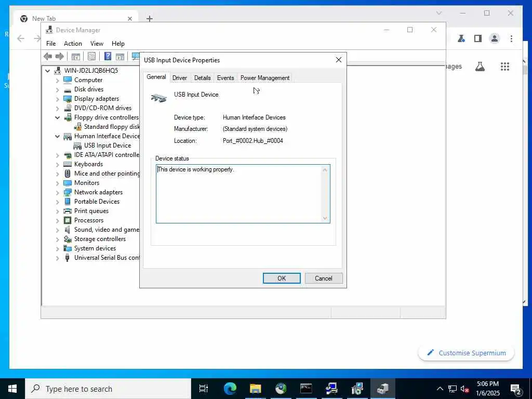Open File Explorer from the taskbar

coord(256,389)
